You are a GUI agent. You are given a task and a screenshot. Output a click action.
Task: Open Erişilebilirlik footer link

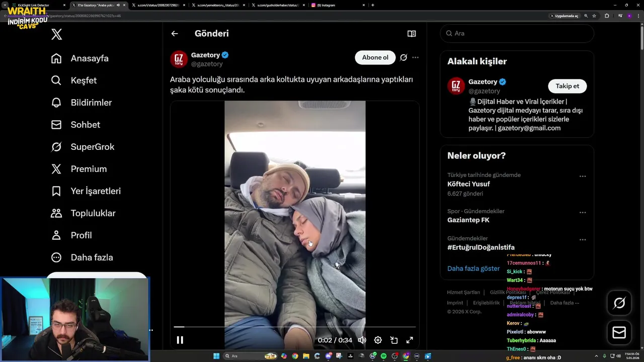pyautogui.click(x=486, y=303)
